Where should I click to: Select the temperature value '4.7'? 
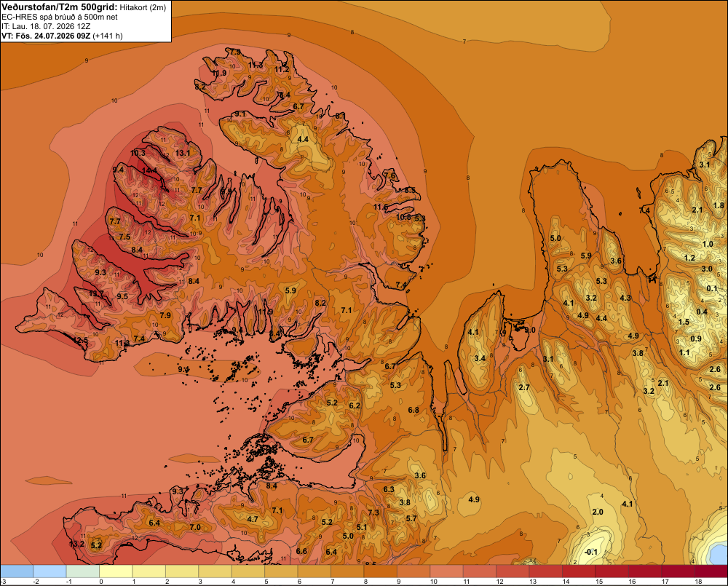point(253,519)
